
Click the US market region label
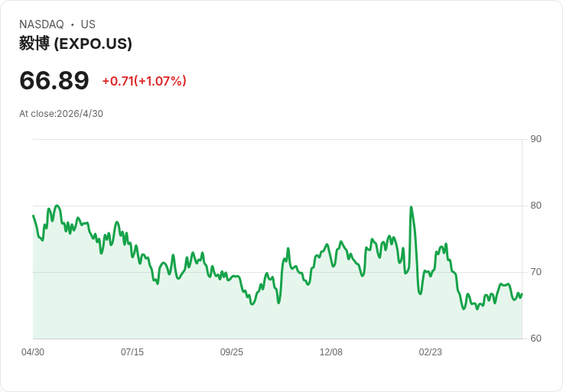point(88,24)
